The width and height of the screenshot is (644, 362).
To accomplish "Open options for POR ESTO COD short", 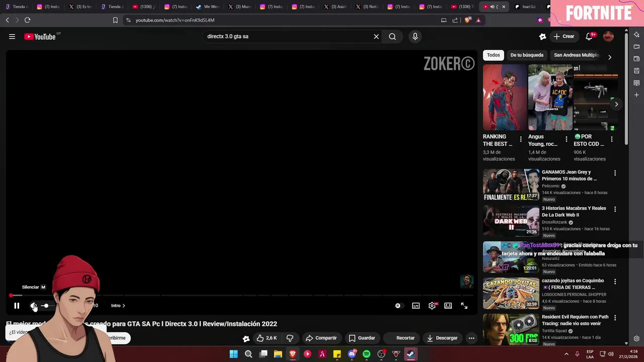I will pyautogui.click(x=612, y=139).
